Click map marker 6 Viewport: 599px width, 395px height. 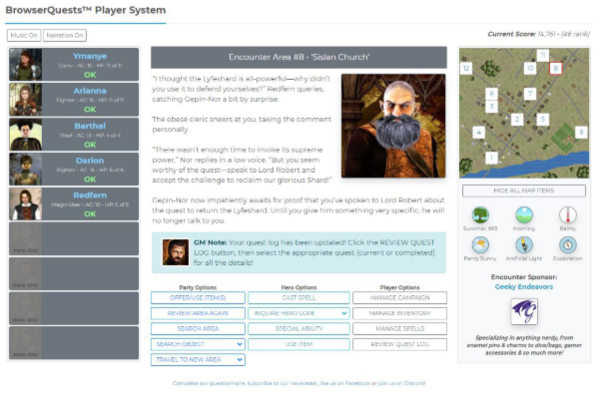coord(492,94)
